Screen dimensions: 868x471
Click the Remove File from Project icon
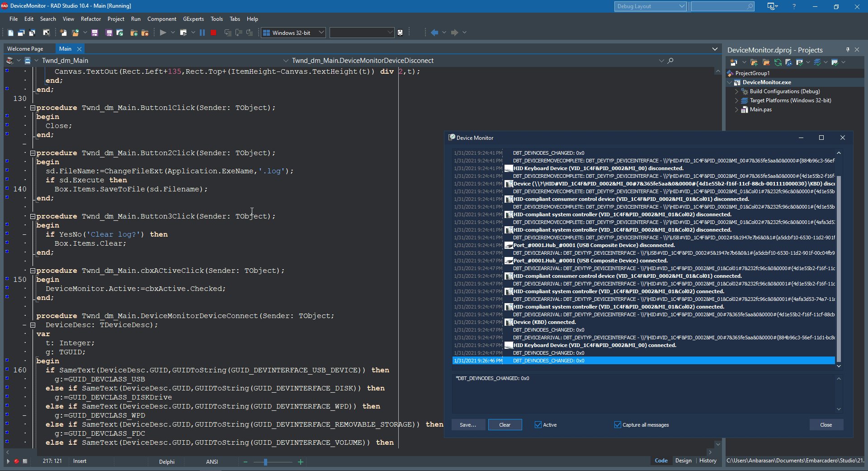145,33
